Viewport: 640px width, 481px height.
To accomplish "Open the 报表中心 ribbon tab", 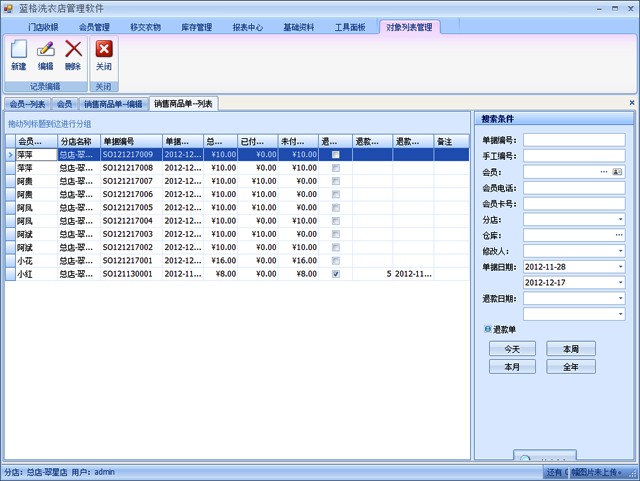I will point(248,27).
